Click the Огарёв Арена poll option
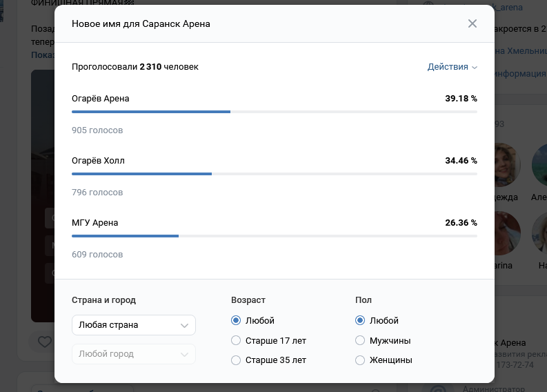 pyautogui.click(x=101, y=99)
